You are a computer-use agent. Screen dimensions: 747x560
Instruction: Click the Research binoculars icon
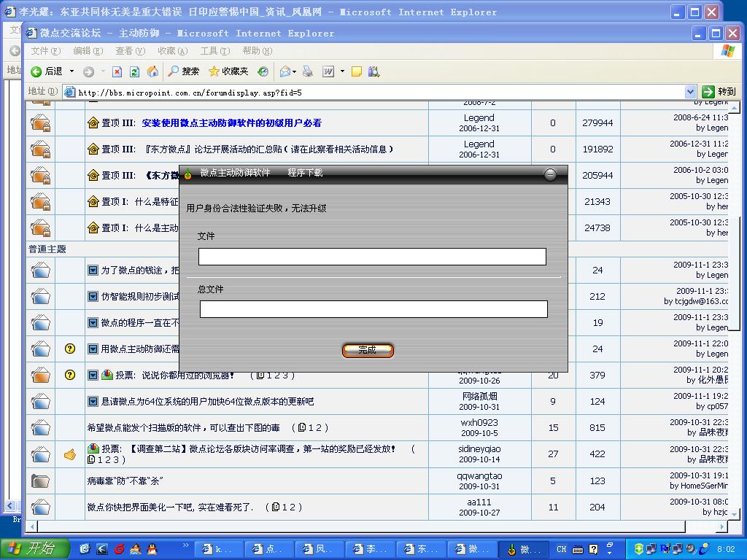374,71
